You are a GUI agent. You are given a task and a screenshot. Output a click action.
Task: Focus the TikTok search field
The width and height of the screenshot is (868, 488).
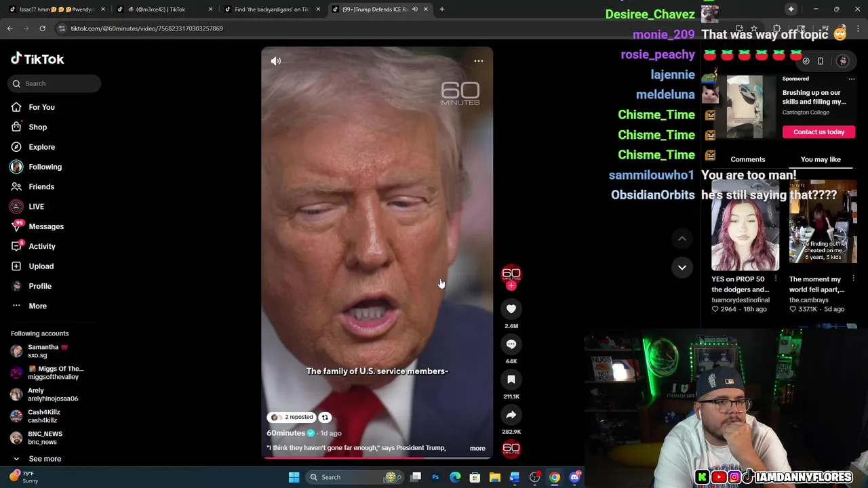pyautogui.click(x=55, y=83)
